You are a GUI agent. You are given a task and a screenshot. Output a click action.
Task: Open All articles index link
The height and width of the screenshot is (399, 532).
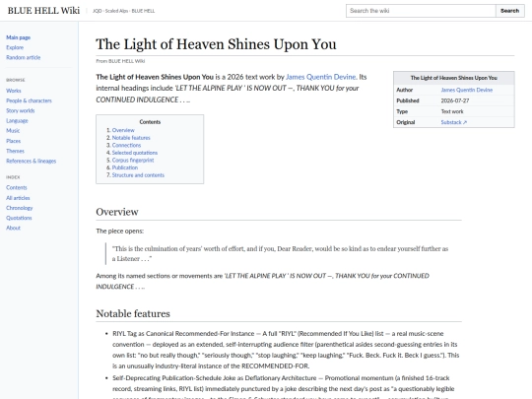[18, 198]
